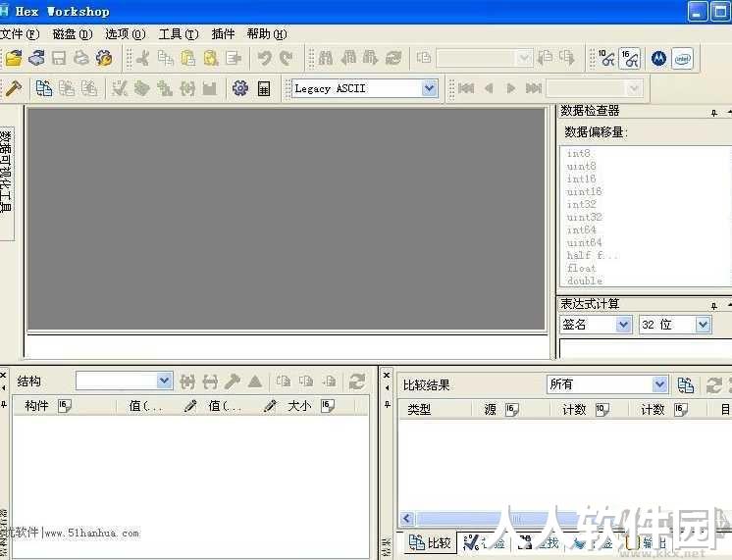Image resolution: width=732 pixels, height=560 pixels.
Task: Open the 磁盘(D) menu
Action: 73,34
